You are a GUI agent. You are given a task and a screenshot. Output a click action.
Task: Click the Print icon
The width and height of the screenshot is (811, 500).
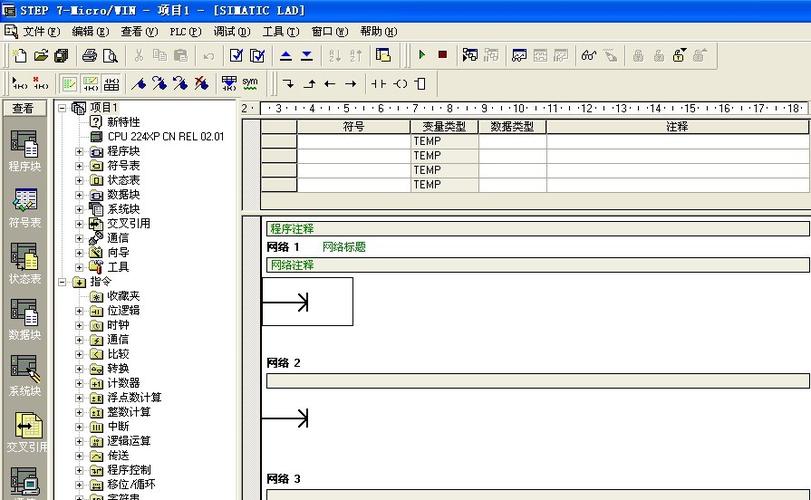pyautogui.click(x=89, y=55)
